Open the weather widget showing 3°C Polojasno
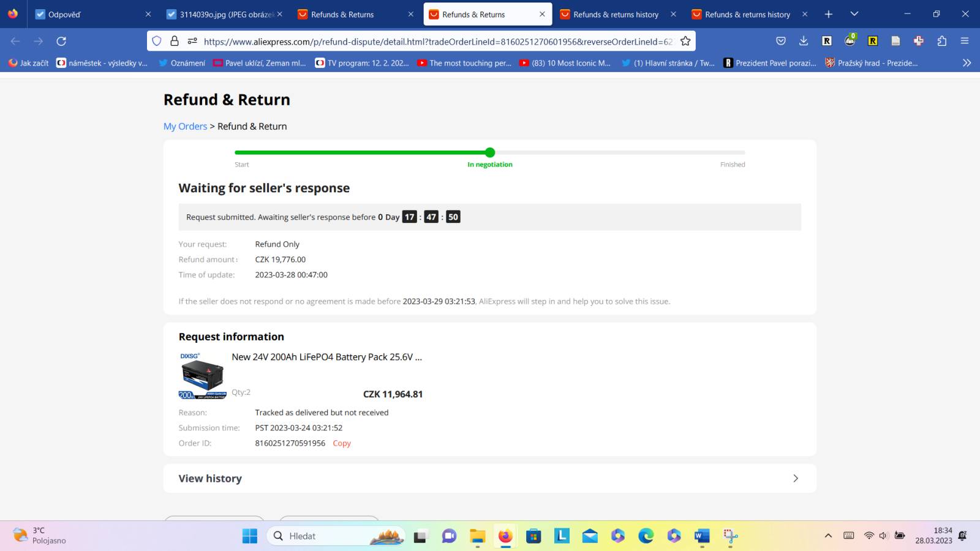 point(40,536)
